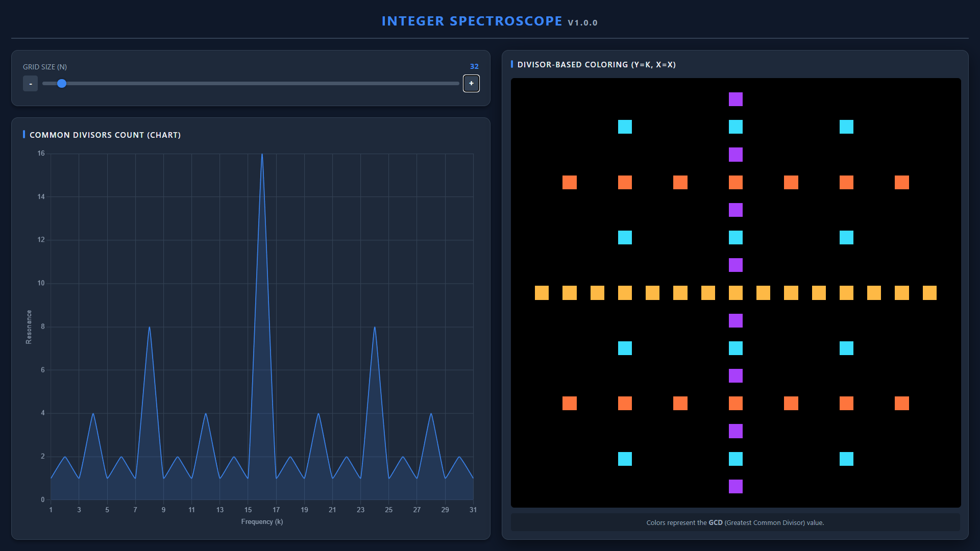The image size is (980, 551).
Task: Click the tallest chart peak at k=16
Action: (262, 155)
